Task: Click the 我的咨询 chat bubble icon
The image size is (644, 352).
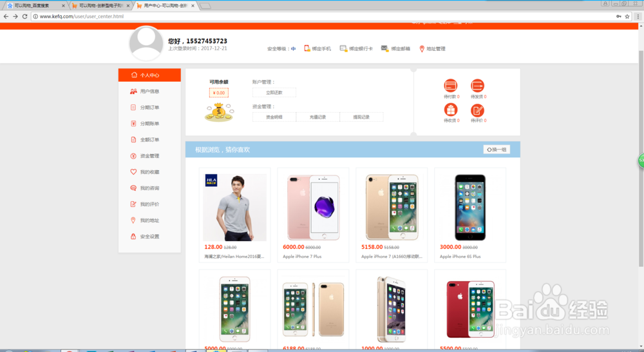Action: pos(133,188)
